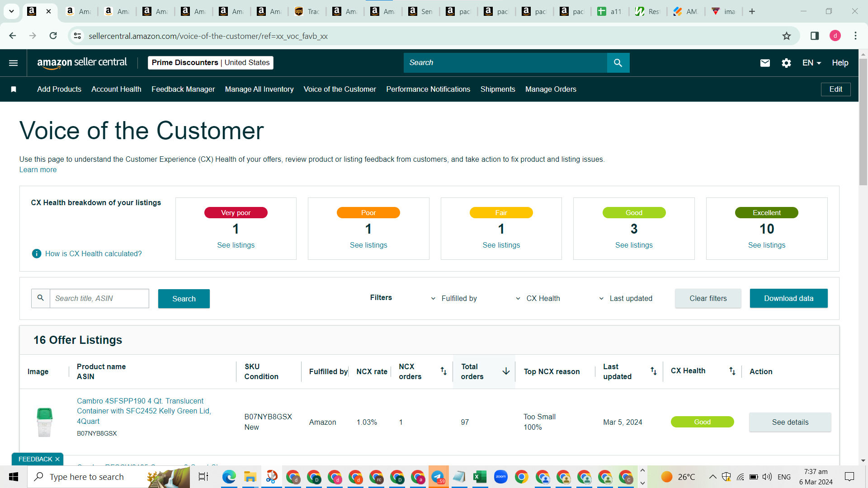This screenshot has height=488, width=868.
Task: Switch to the a11 browser tab
Action: click(x=610, y=11)
